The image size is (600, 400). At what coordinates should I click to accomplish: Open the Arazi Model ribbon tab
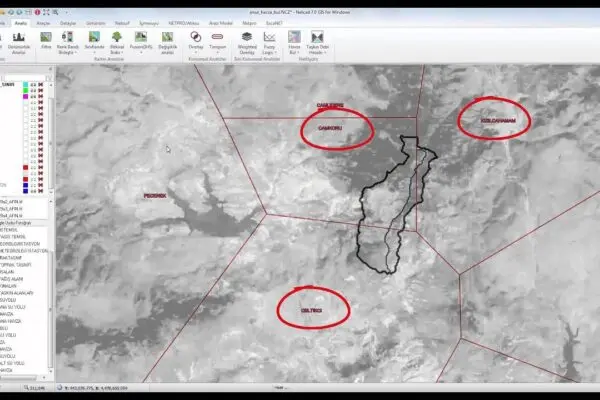pyautogui.click(x=220, y=23)
